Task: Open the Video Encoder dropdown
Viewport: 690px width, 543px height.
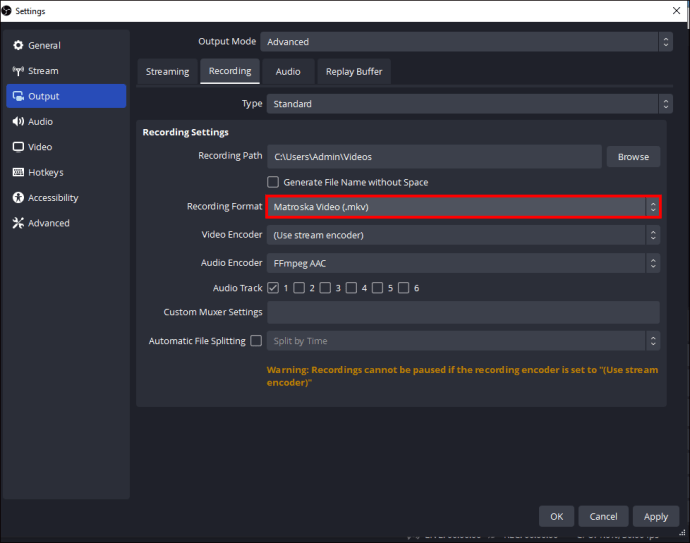Action: (463, 235)
